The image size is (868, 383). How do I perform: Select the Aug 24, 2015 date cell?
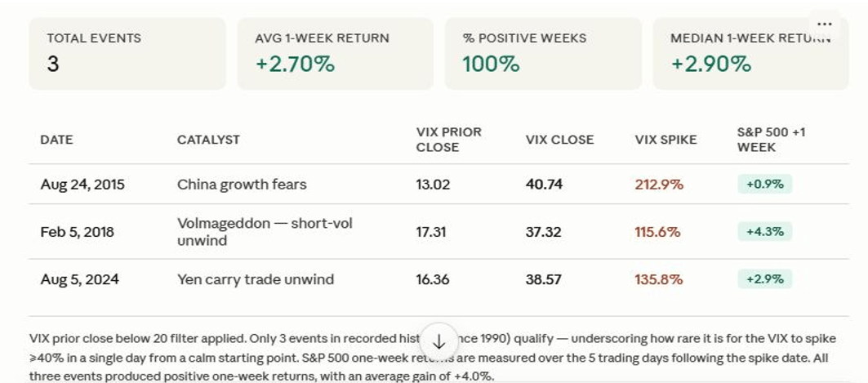coord(82,185)
